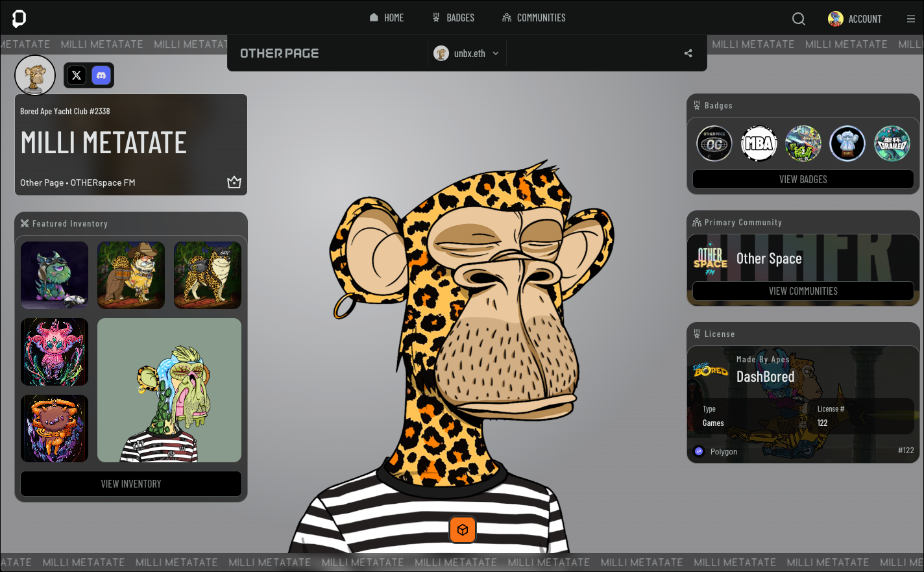Viewport: 924px width, 572px height.
Task: Click the 'Games' type value
Action: click(x=713, y=423)
